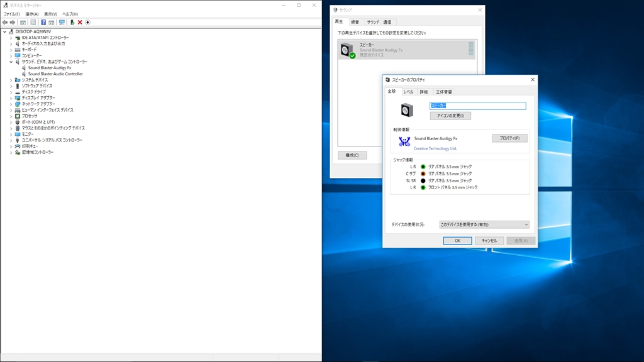Click the Sound Blaster Audio Controller speaker icon
This screenshot has width=644, height=362.
24,74
